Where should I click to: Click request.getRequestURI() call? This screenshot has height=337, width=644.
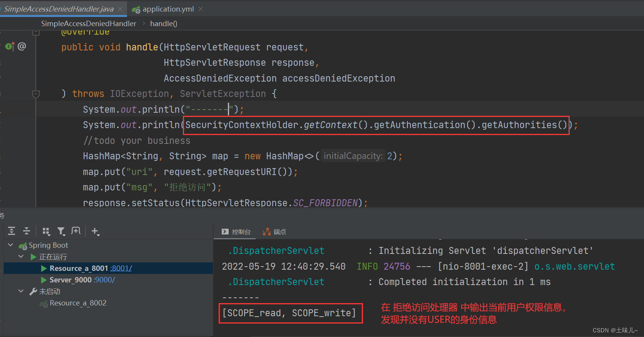228,172
